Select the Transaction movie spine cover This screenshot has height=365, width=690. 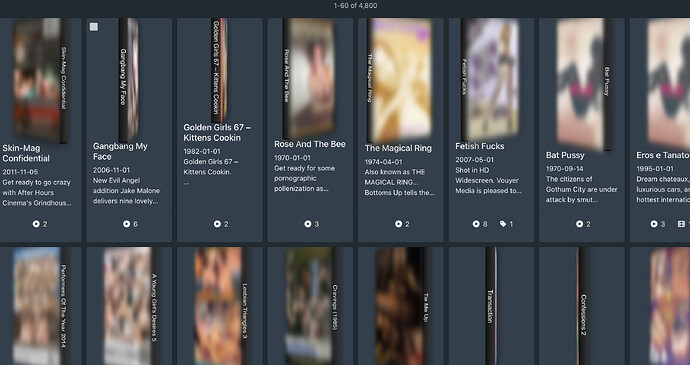point(491,306)
